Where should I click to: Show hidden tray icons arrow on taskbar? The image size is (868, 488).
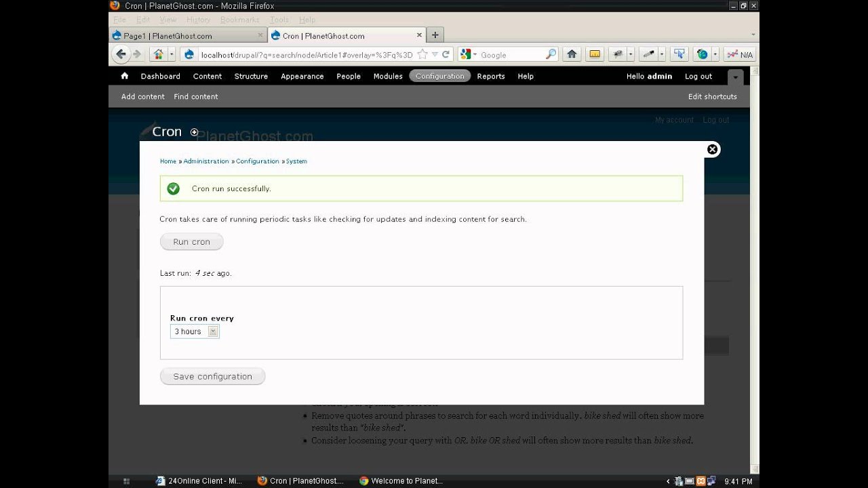tap(669, 481)
